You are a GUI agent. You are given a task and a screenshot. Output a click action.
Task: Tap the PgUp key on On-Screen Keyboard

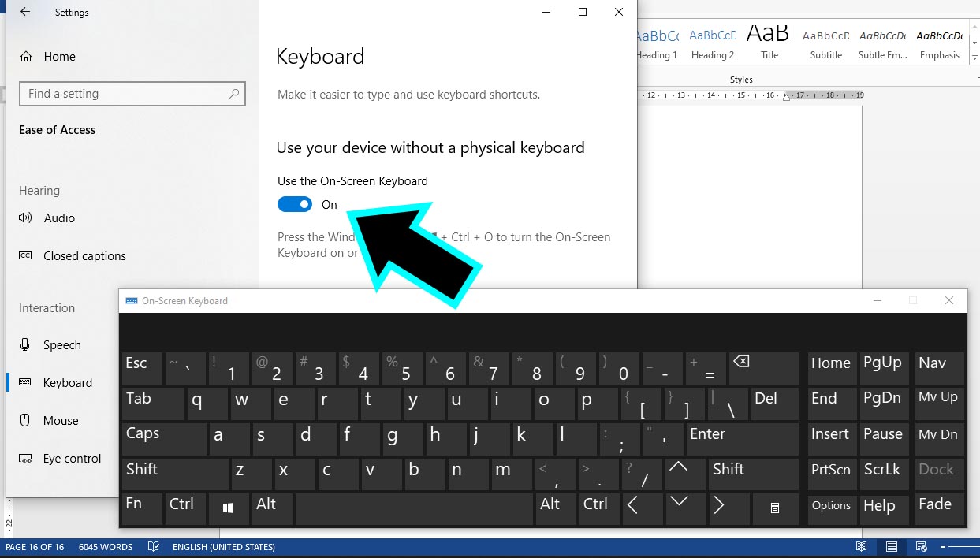pos(884,368)
